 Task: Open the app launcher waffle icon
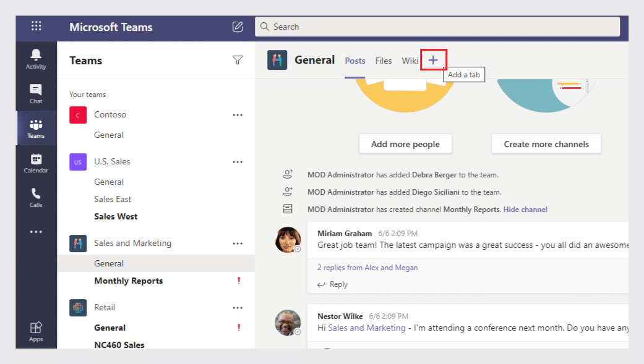[36, 26]
